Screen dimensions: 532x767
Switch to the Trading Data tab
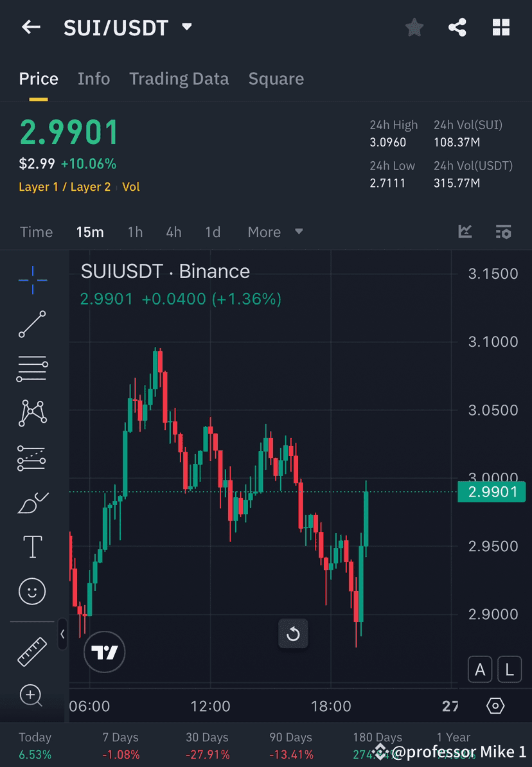[x=179, y=78]
